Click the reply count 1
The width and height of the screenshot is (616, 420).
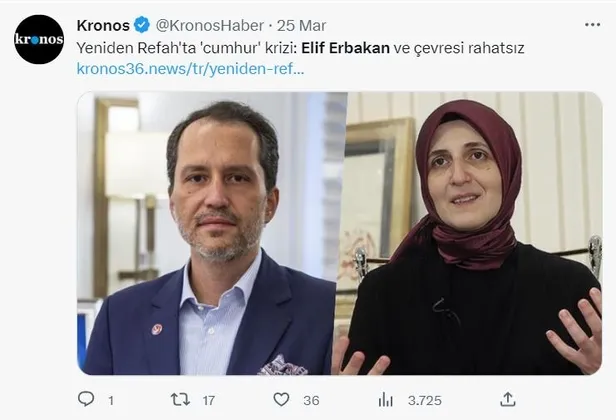coord(111,400)
